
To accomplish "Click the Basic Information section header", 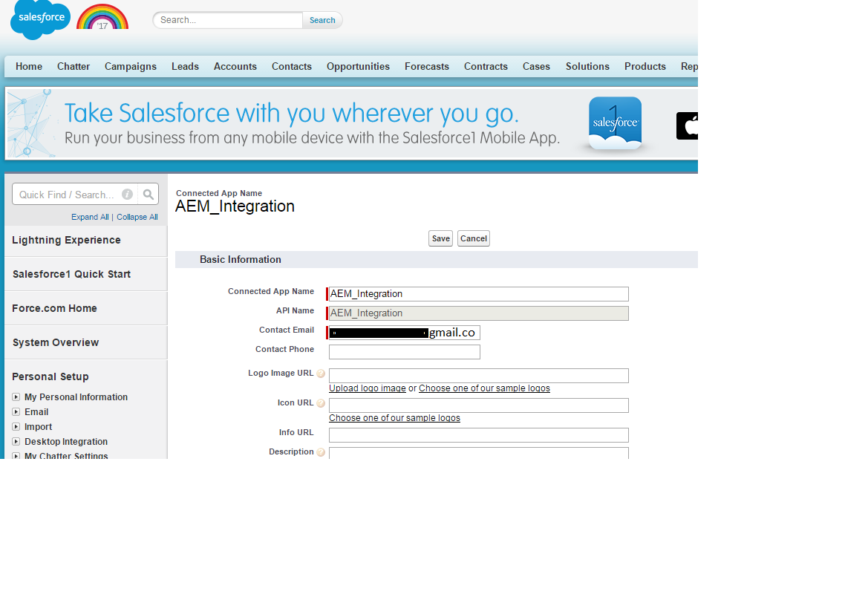I will (436, 260).
